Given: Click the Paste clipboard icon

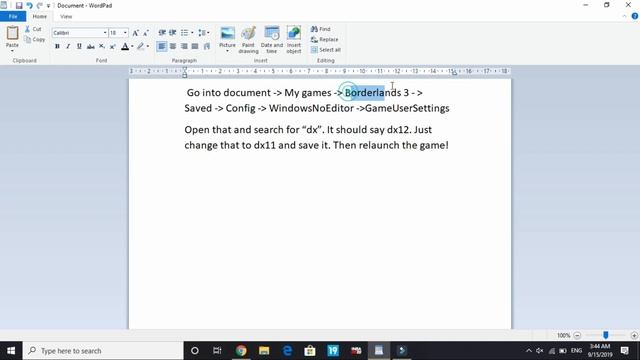Looking at the screenshot, I should click(x=12, y=33).
